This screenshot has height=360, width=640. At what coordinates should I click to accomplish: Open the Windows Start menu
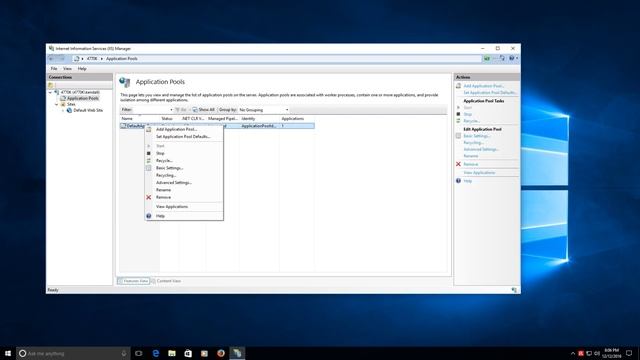8,353
